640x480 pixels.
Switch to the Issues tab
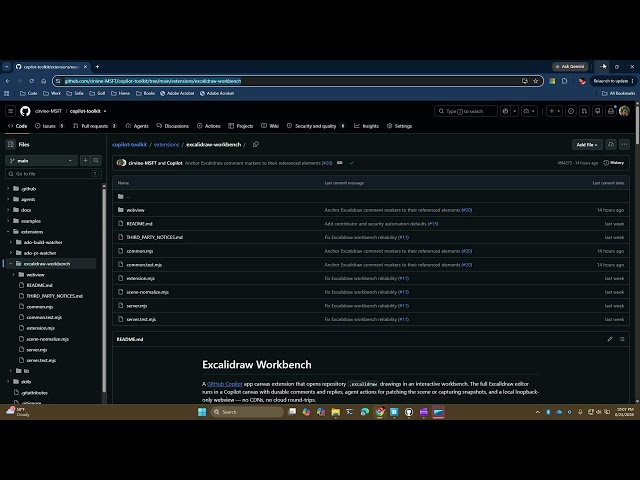tap(49, 126)
